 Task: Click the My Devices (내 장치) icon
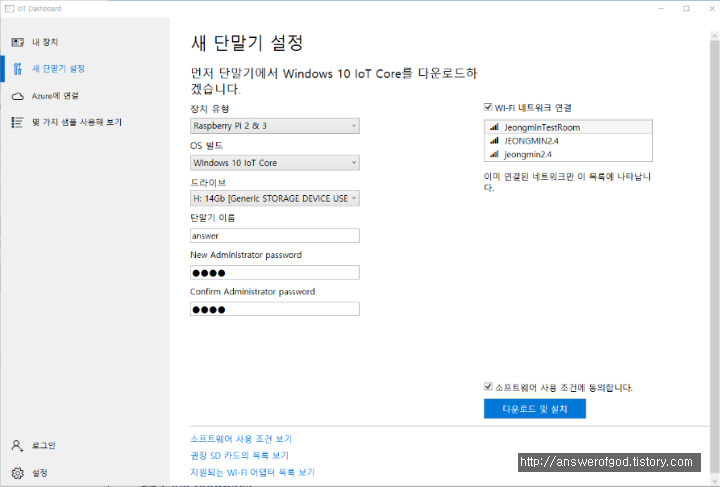pos(17,42)
